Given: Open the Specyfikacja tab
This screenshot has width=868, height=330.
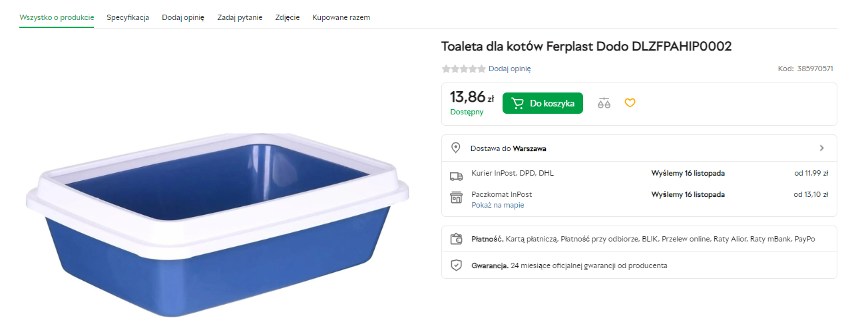Looking at the screenshot, I should 128,17.
